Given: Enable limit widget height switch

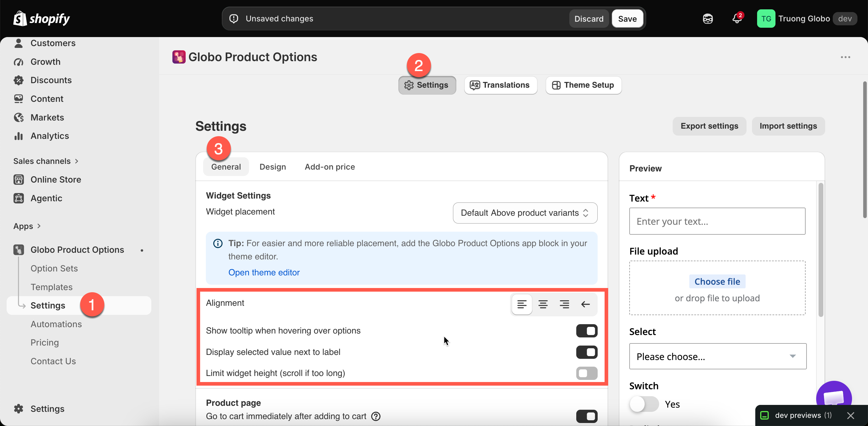Looking at the screenshot, I should (x=587, y=374).
